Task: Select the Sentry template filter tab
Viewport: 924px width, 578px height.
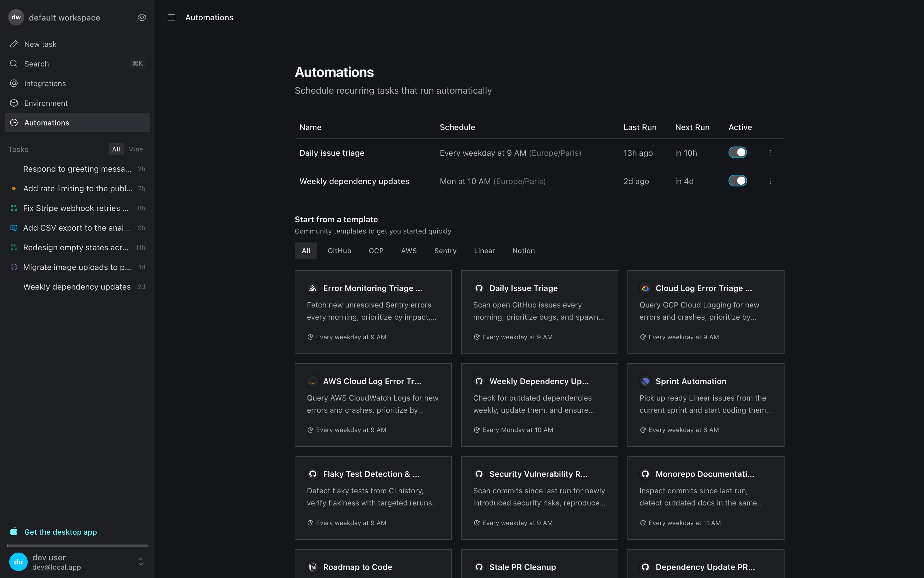Action: (x=446, y=251)
